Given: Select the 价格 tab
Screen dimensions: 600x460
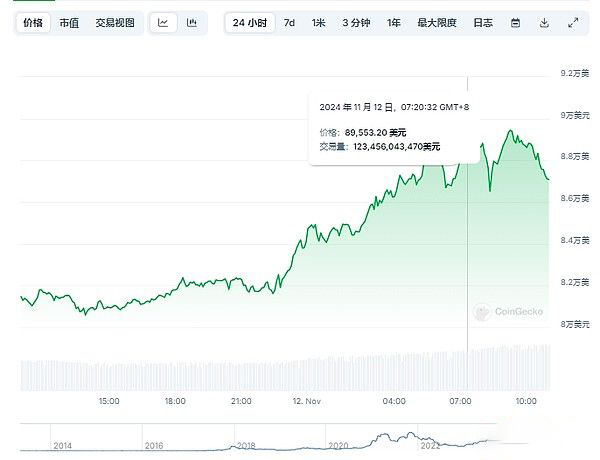Looking at the screenshot, I should (33, 23).
